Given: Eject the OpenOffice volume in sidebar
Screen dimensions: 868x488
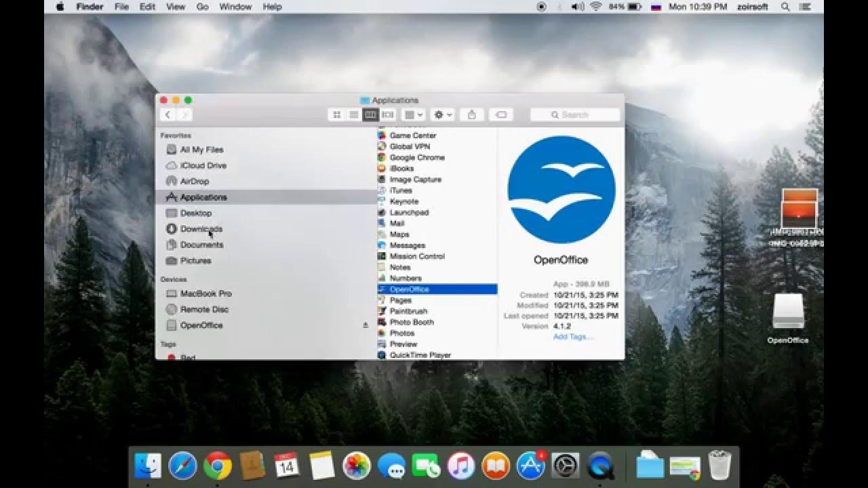Looking at the screenshot, I should (x=365, y=325).
